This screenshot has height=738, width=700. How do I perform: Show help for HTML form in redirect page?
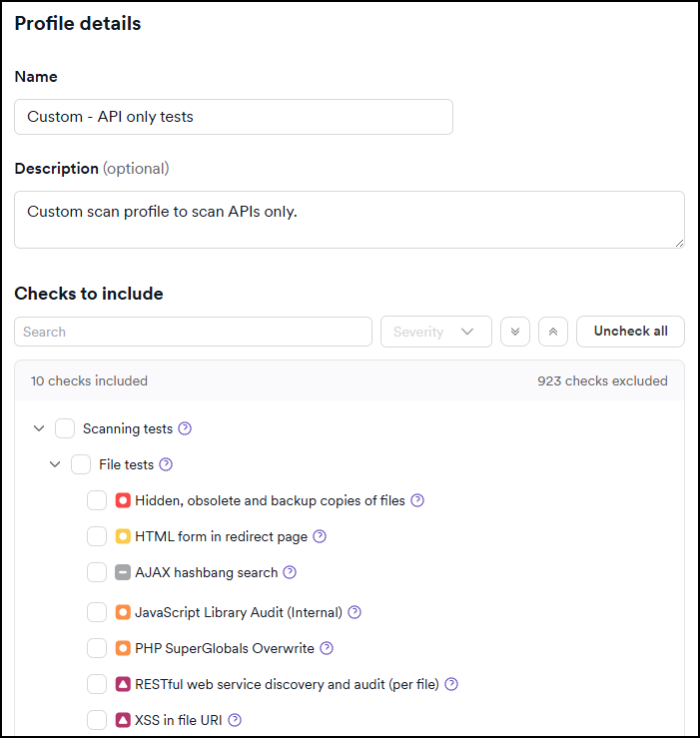click(320, 536)
